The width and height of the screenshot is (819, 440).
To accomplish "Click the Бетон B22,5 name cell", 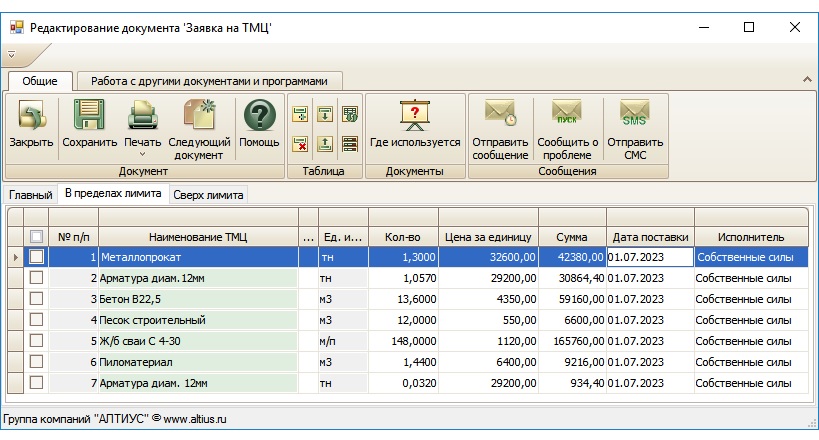I will pos(198,299).
